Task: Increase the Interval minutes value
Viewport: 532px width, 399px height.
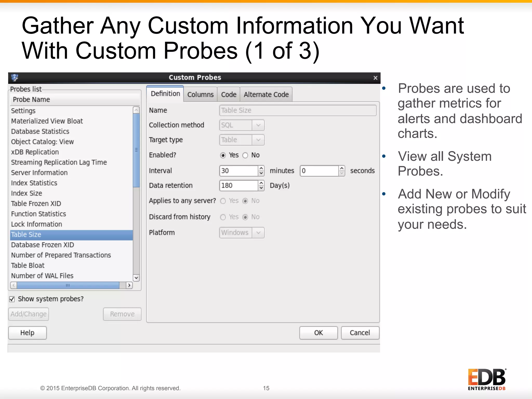Action: (261, 168)
